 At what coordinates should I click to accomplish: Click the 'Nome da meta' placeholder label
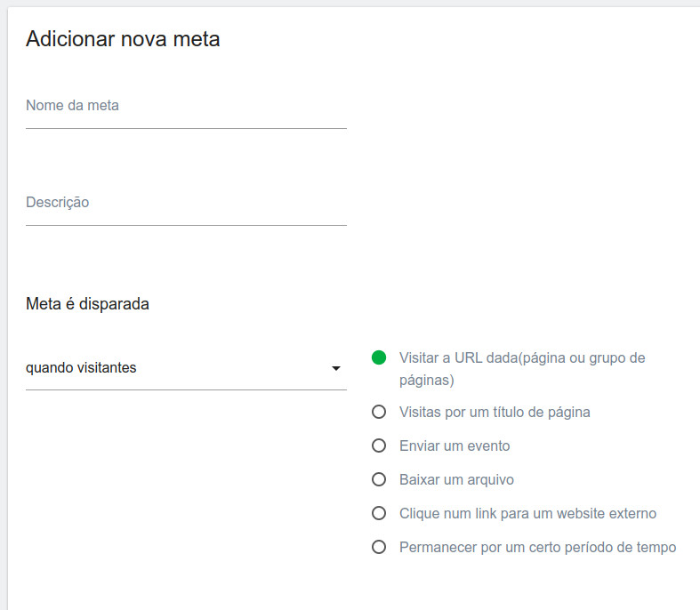coord(72,105)
